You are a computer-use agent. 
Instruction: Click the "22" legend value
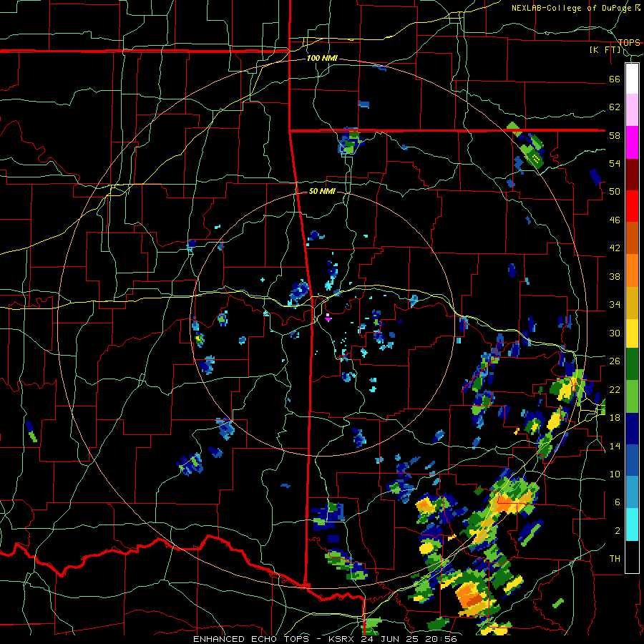pos(615,390)
